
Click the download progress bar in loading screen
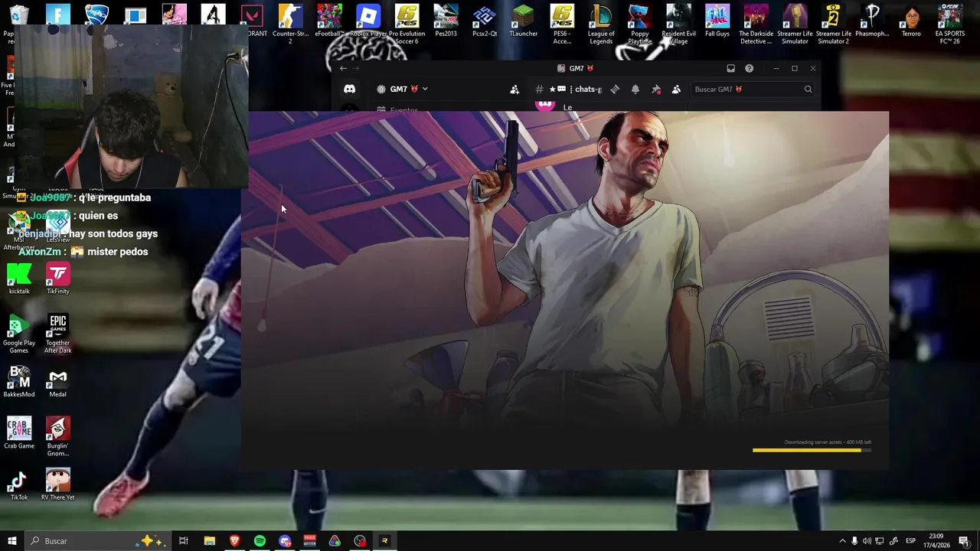[812, 450]
